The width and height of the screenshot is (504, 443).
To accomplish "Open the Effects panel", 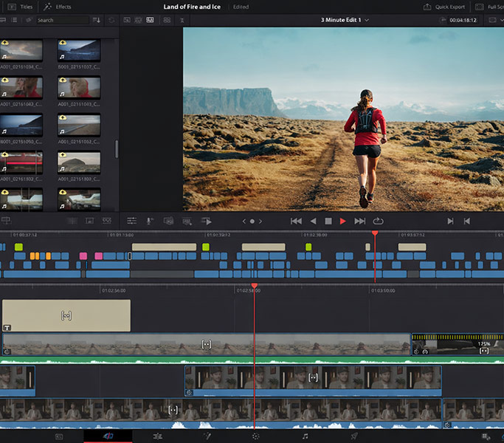I will [x=58, y=7].
